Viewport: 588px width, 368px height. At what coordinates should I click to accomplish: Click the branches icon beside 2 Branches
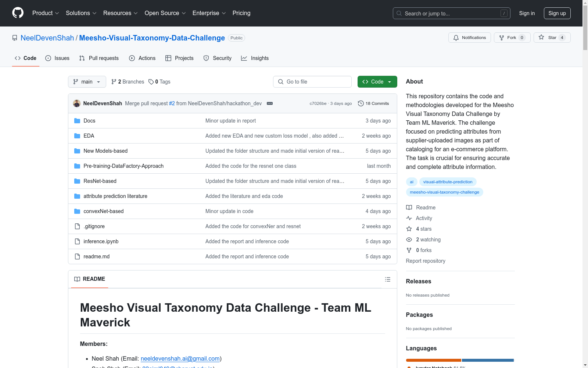pyautogui.click(x=114, y=82)
